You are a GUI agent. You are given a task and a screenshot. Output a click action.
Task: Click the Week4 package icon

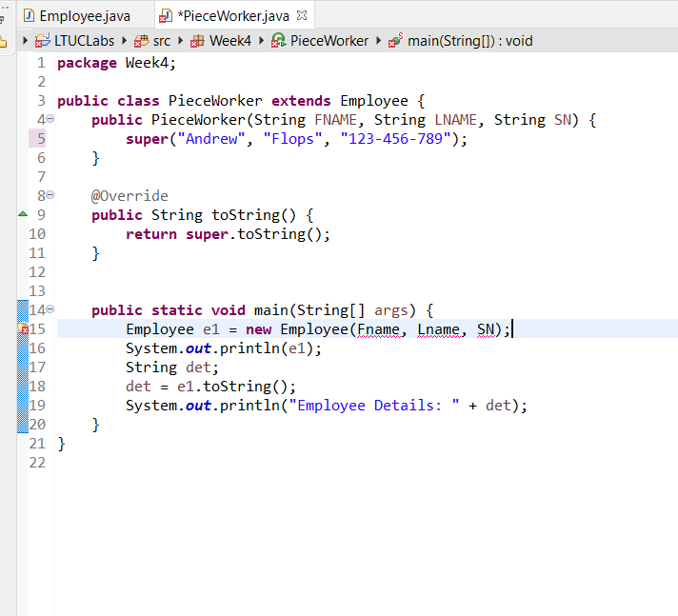point(197,41)
